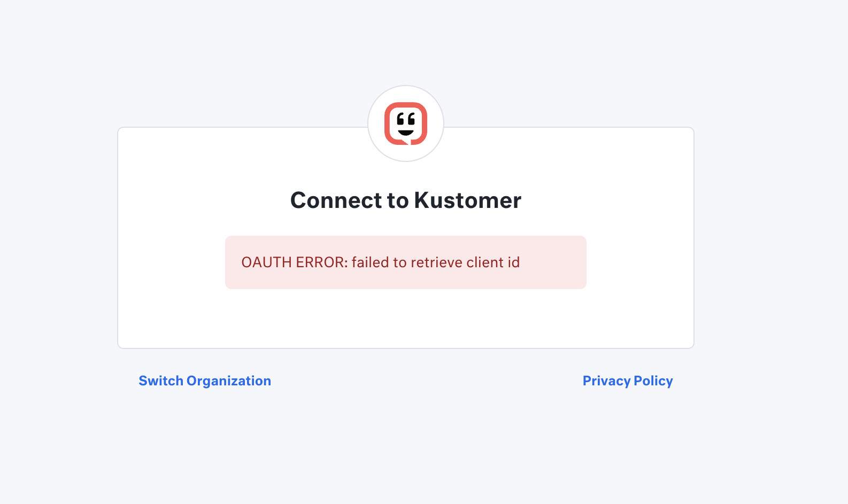Click the red speech-bubble outline of the logo
The height and width of the screenshot is (504, 848).
tap(388, 123)
